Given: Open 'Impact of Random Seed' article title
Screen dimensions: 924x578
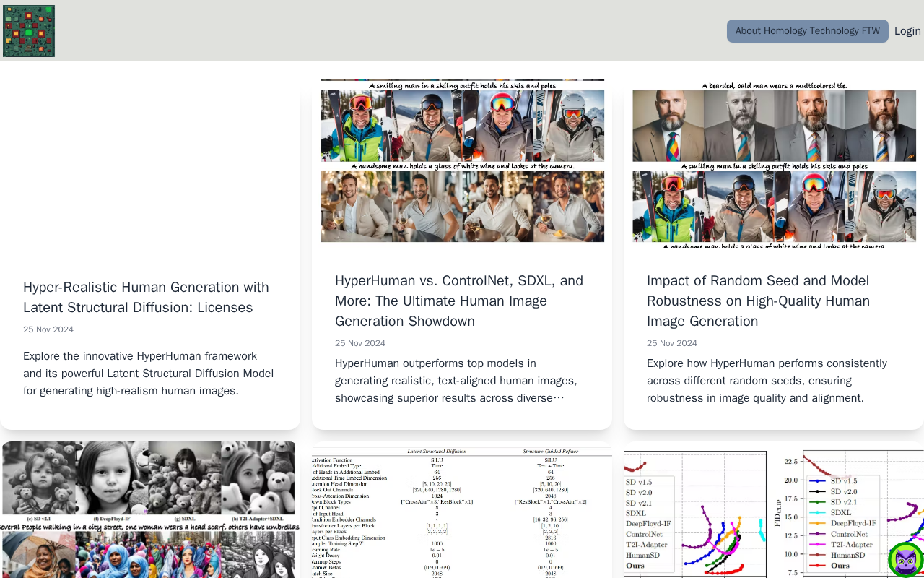Looking at the screenshot, I should (758, 301).
